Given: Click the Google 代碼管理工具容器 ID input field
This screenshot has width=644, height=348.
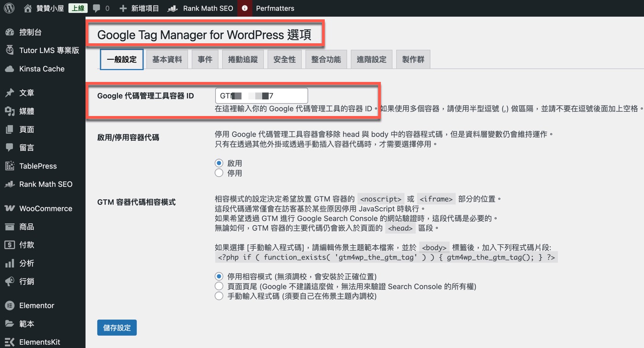Looking at the screenshot, I should point(261,96).
